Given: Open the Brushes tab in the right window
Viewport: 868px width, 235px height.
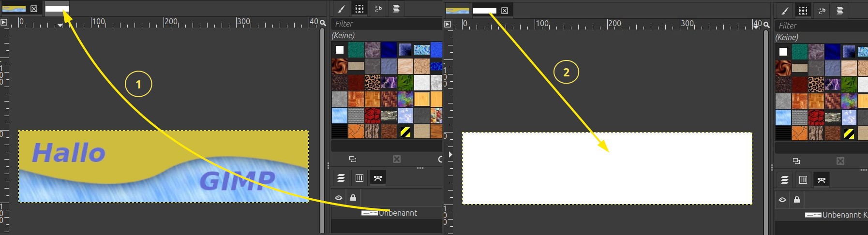Looking at the screenshot, I should tap(785, 11).
